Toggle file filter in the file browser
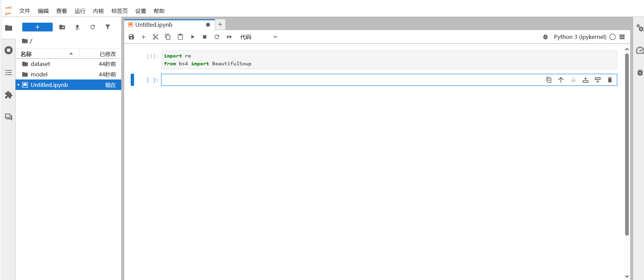The width and height of the screenshot is (644, 280). click(x=108, y=27)
